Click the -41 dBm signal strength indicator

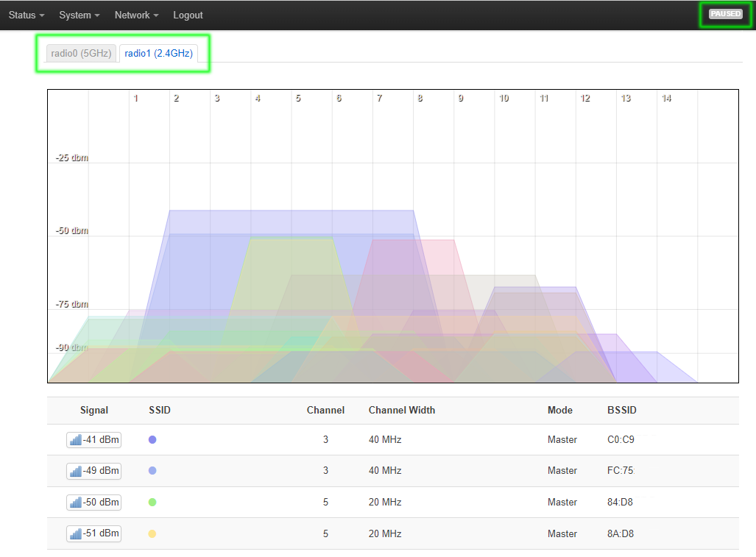click(93, 440)
